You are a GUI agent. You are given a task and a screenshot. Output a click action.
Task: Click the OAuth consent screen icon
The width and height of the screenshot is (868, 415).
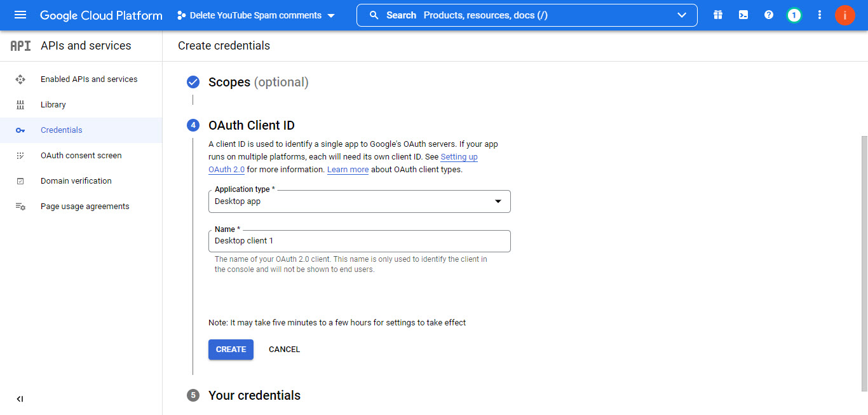[20, 156]
